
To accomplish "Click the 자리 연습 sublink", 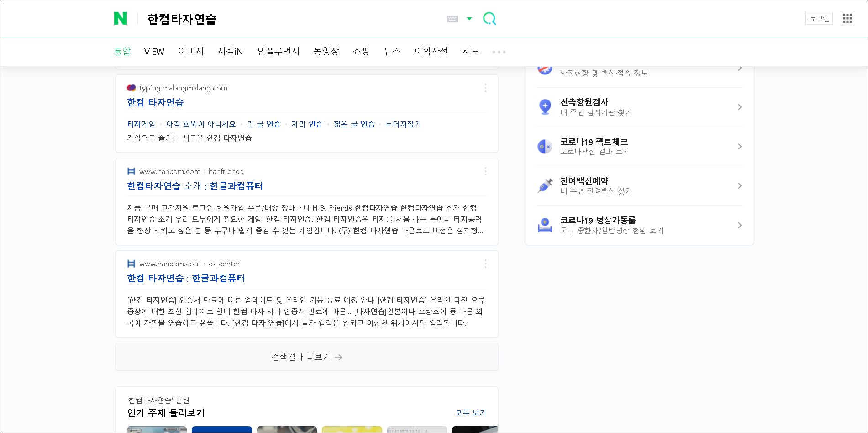I will [307, 124].
